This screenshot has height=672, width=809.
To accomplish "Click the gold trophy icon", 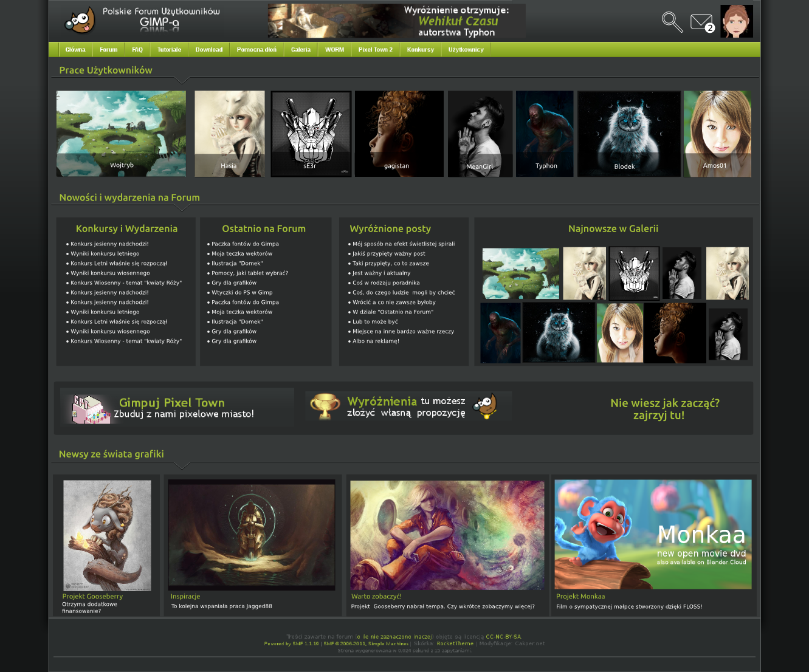I will (325, 406).
